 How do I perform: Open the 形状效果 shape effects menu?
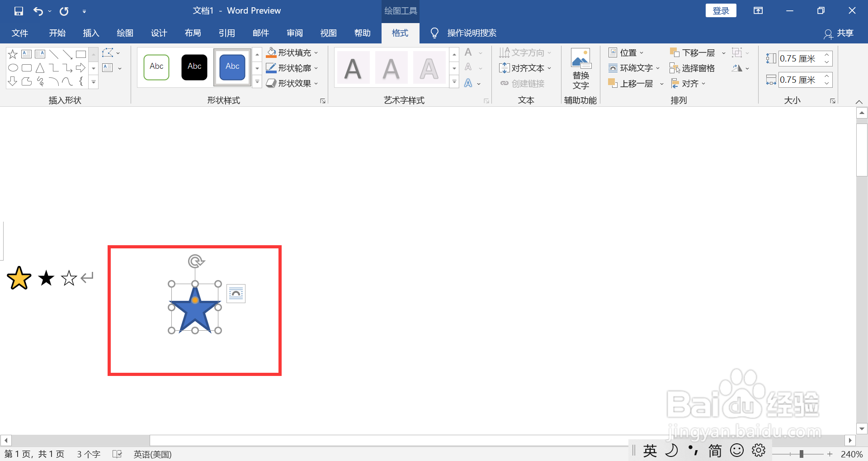click(x=292, y=84)
